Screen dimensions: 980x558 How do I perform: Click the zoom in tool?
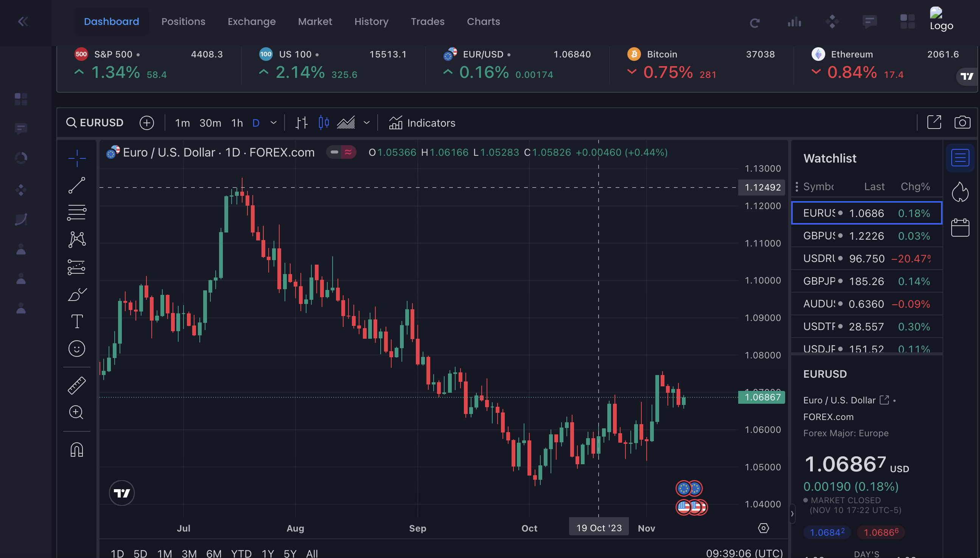point(76,412)
